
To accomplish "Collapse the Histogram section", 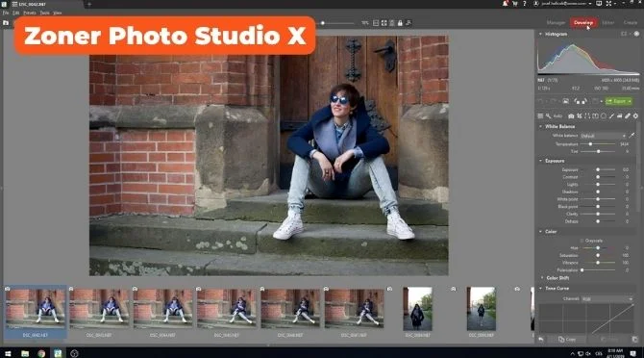I will [x=540, y=34].
